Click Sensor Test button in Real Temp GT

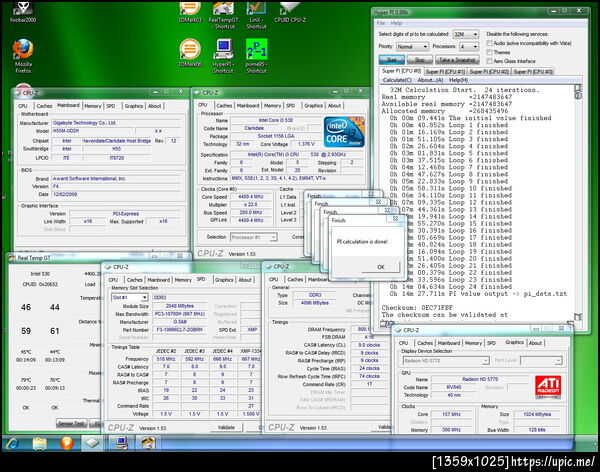[x=72, y=423]
